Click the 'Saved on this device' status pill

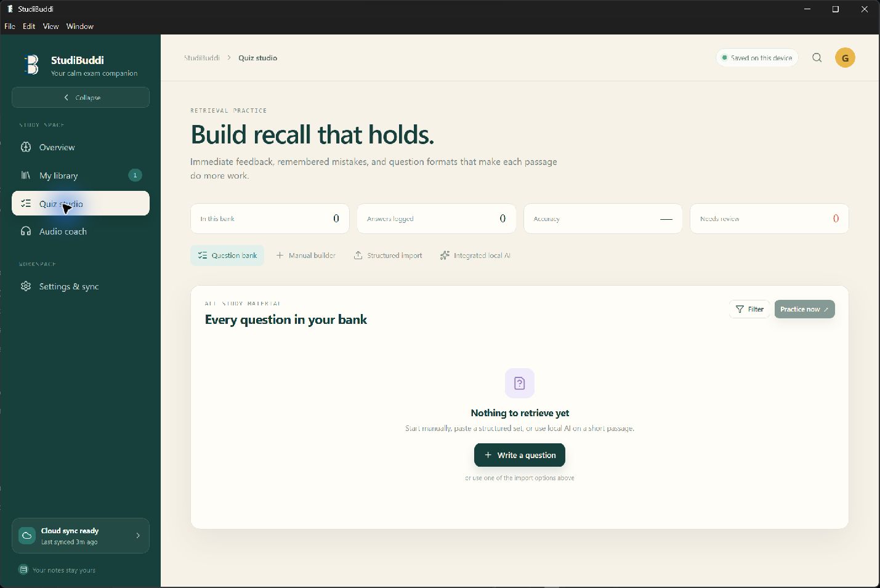757,58
